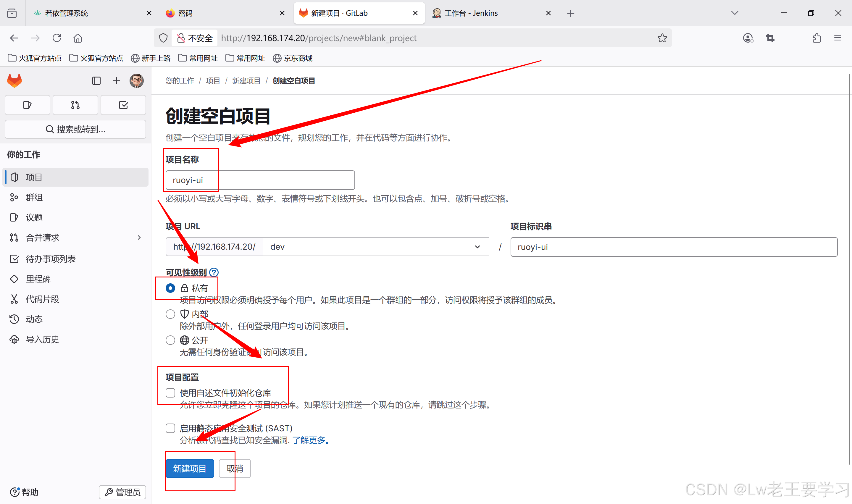The image size is (852, 504).
Task: Toggle the GitLab sidebar collapse icon
Action: [x=96, y=81]
